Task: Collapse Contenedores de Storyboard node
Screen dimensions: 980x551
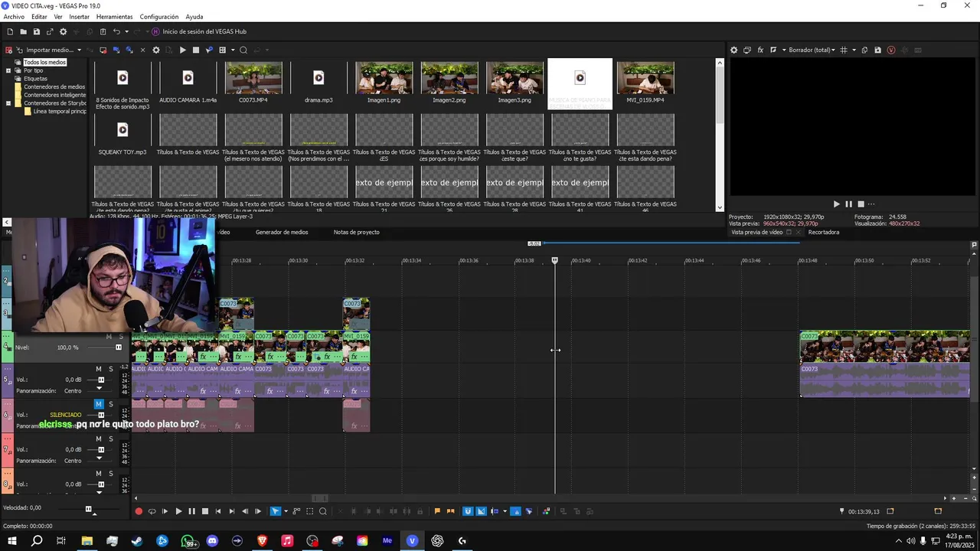Action: [x=8, y=103]
